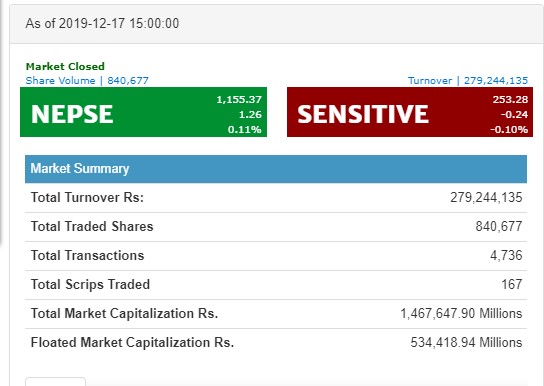544x386 pixels.
Task: Click the Total Transactions row
Action: point(276,256)
